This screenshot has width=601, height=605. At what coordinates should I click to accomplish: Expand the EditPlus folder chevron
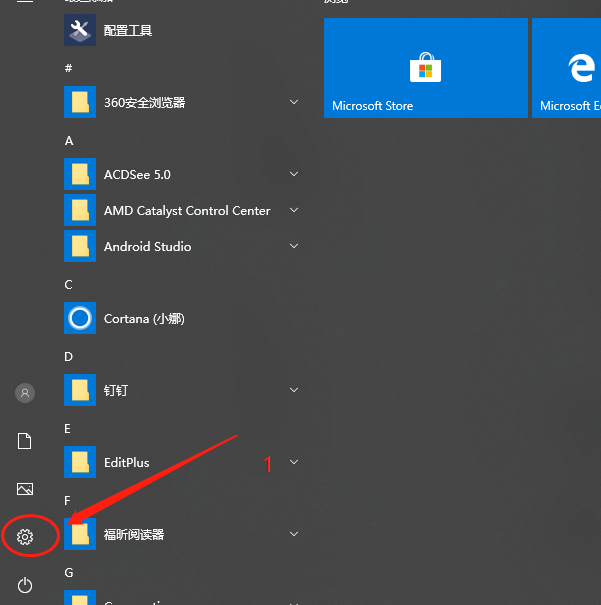coord(294,462)
